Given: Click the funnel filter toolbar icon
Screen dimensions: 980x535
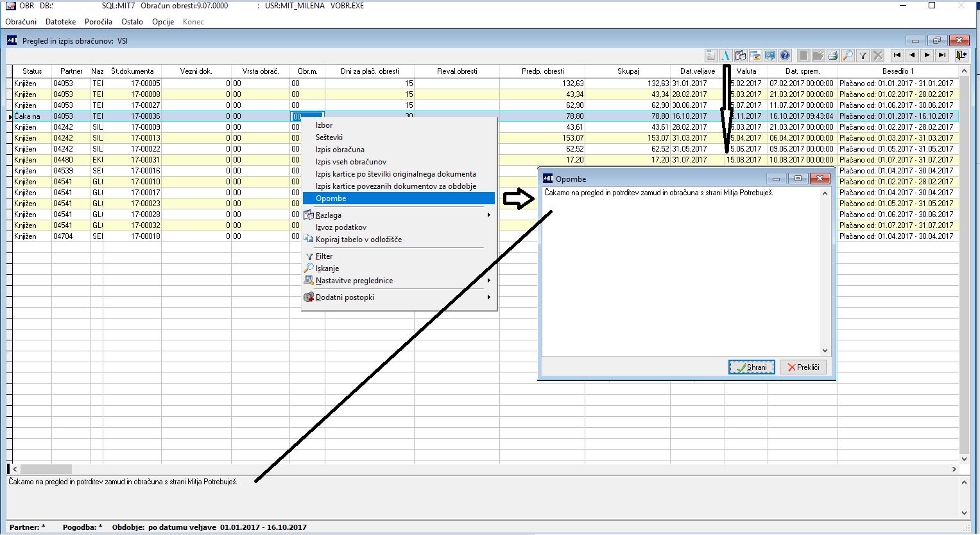Looking at the screenshot, I should [x=863, y=55].
